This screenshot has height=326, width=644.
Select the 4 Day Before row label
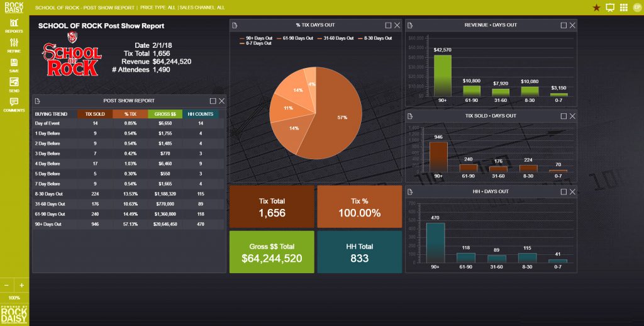click(47, 164)
